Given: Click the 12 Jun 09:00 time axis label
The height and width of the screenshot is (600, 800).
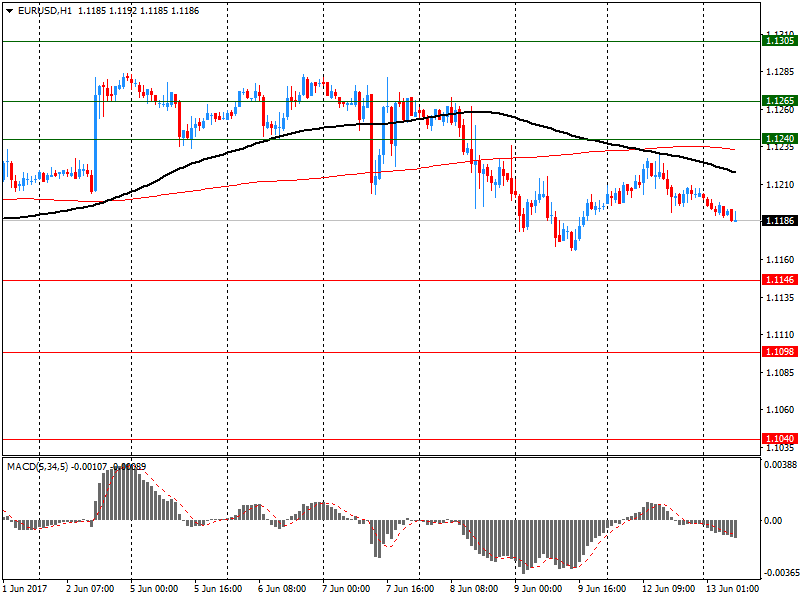Looking at the screenshot, I should [x=668, y=589].
